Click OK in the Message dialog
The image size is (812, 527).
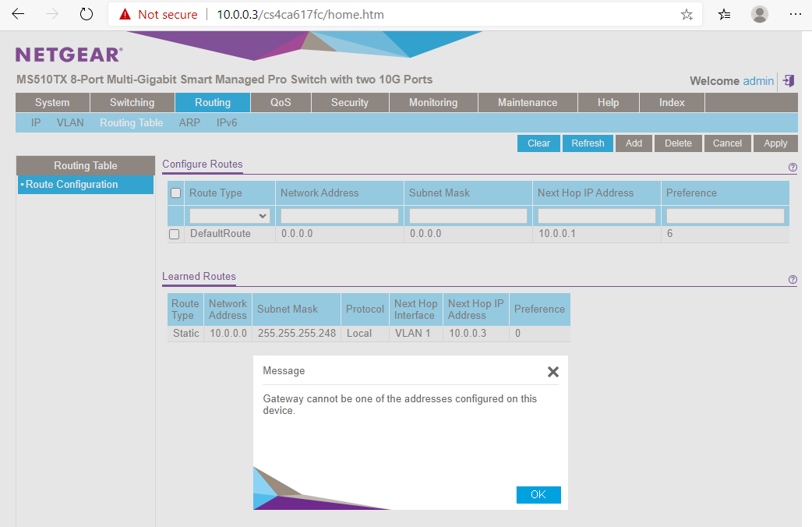538,495
